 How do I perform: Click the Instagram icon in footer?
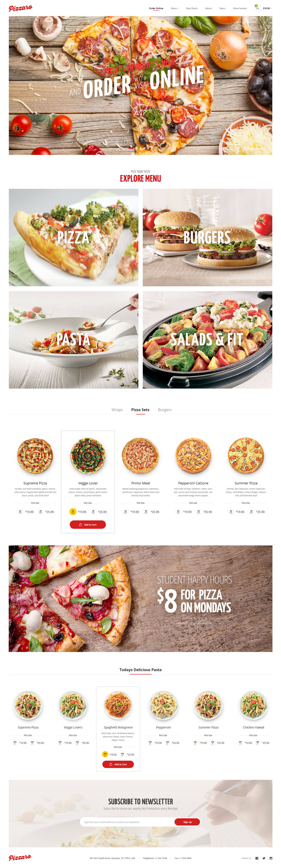click(x=271, y=858)
